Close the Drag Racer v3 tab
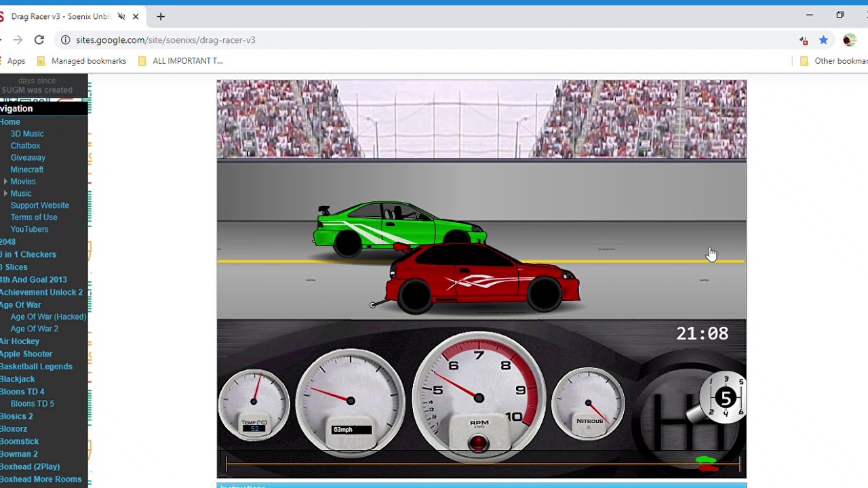 tap(136, 16)
